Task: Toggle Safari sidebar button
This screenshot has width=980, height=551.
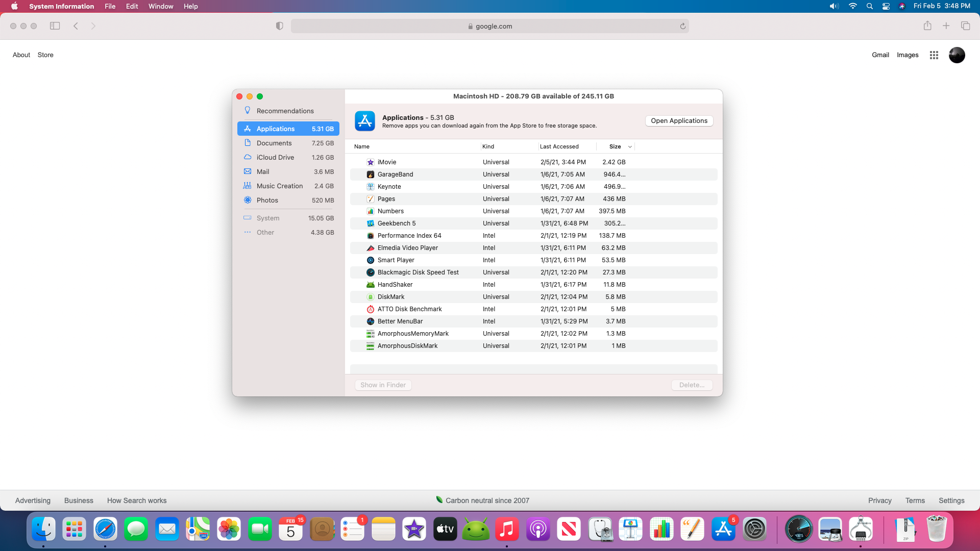Action: (55, 26)
